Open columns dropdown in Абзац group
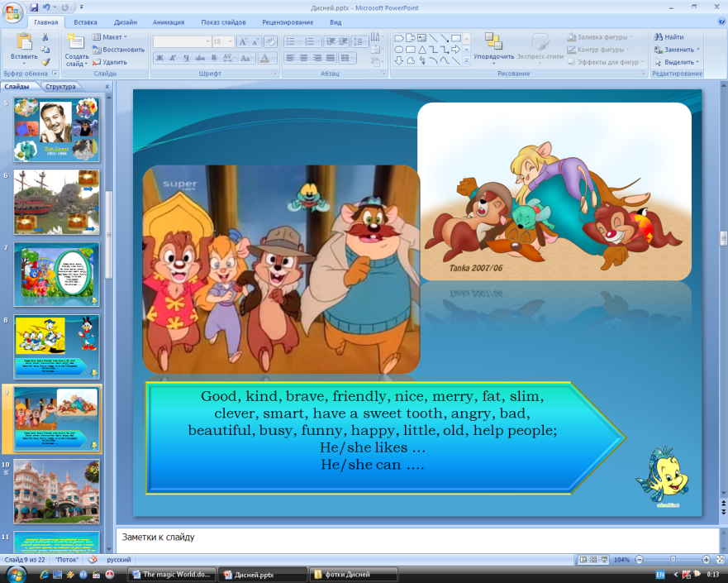Viewport: 728px width, 583px height. click(x=347, y=58)
